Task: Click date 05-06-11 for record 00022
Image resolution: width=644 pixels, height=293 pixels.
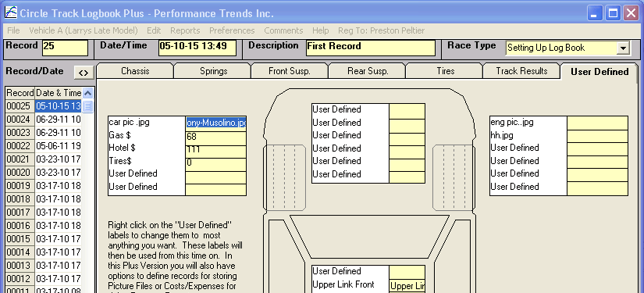Action: (58, 146)
